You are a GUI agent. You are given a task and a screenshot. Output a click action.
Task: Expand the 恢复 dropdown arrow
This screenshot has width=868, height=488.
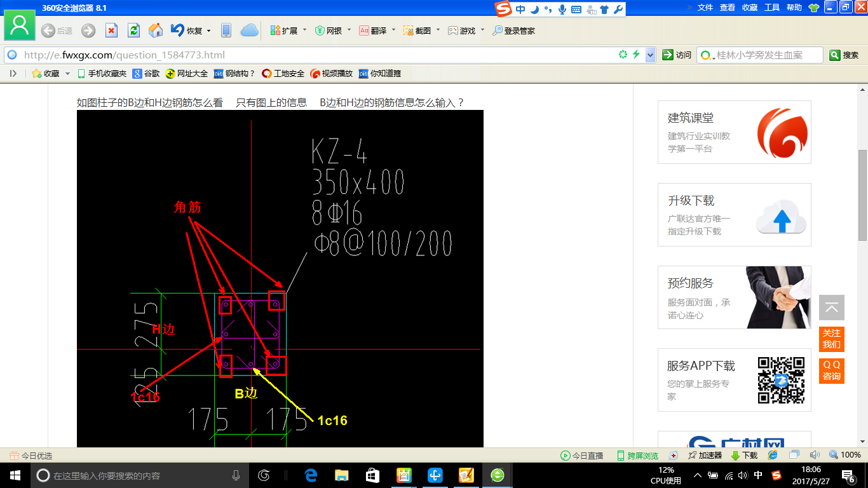click(208, 30)
